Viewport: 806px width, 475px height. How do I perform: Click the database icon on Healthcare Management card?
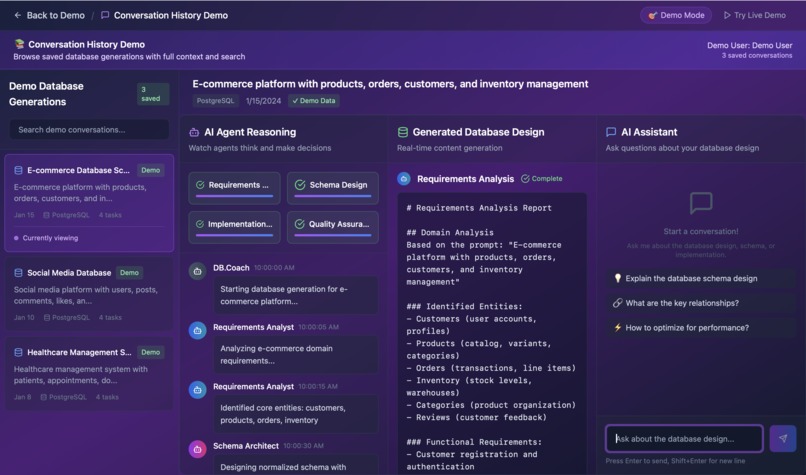tap(19, 352)
